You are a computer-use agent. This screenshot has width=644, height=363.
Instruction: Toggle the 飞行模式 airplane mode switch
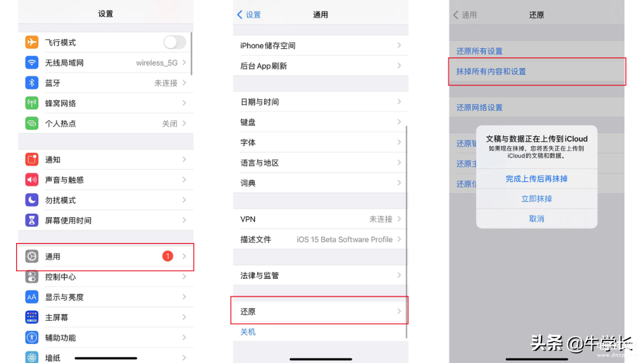coord(175,42)
